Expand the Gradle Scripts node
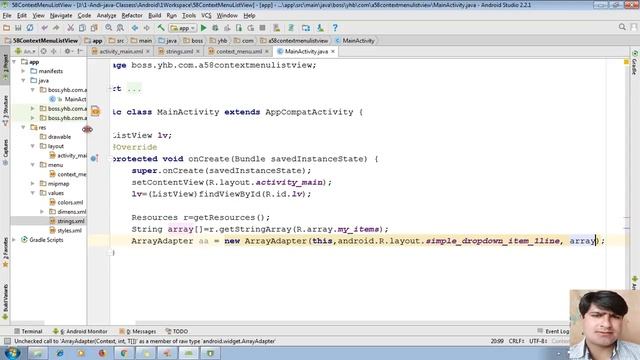This screenshot has width=640, height=360. click(14, 240)
